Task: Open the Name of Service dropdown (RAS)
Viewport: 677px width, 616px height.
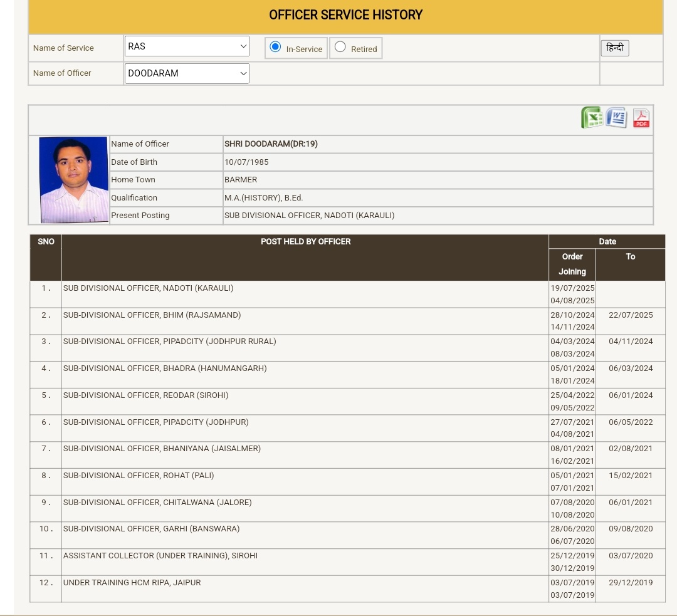Action: tap(187, 46)
